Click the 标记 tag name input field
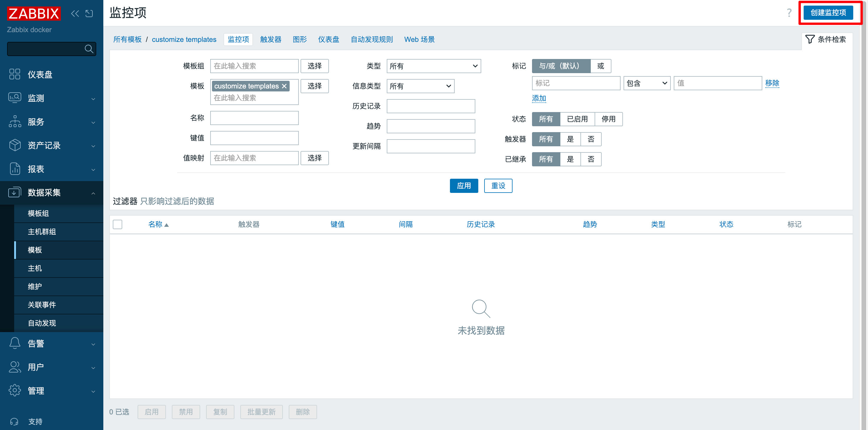Image resolution: width=868 pixels, height=430 pixels. tap(576, 83)
